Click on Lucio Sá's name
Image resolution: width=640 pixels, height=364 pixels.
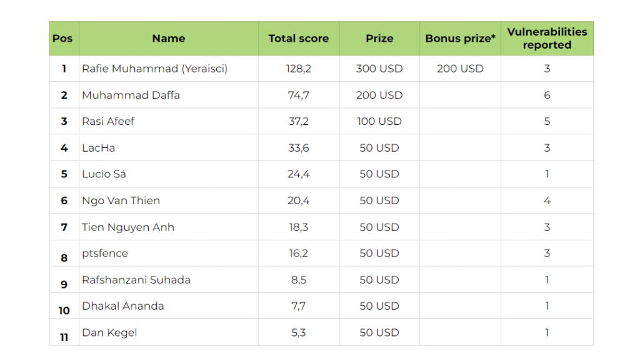pos(104,174)
